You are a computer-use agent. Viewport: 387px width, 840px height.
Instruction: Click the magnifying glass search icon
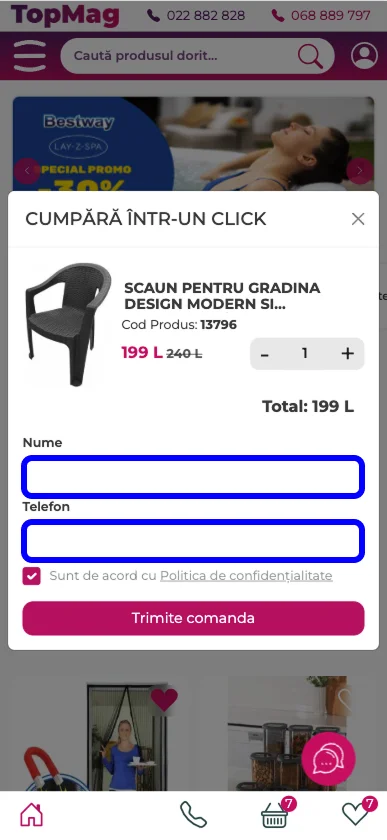pos(310,56)
